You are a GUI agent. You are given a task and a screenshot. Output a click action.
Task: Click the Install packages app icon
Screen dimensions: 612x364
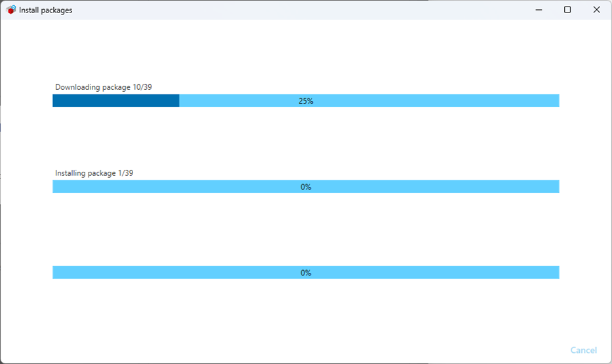(10, 10)
